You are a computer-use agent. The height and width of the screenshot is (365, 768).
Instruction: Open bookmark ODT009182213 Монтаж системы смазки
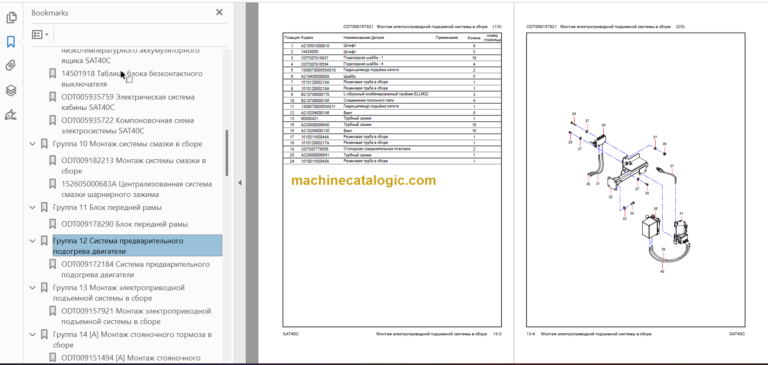[134, 166]
